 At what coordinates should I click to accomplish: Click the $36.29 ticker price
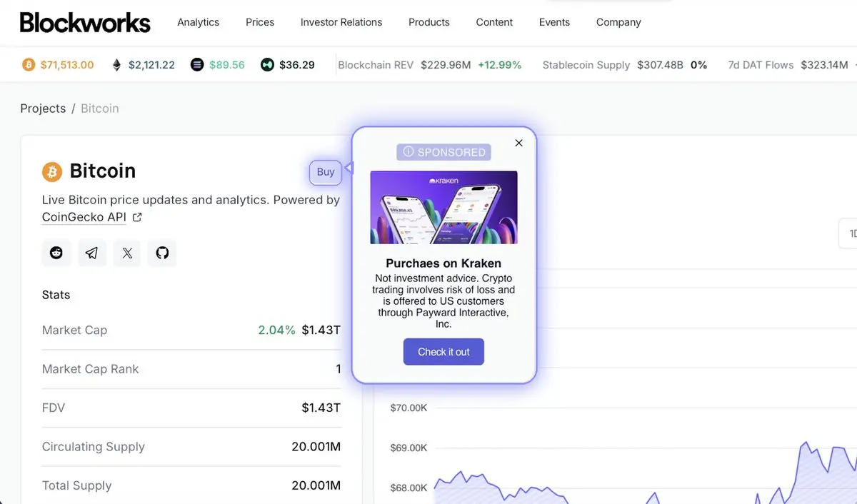[297, 65]
